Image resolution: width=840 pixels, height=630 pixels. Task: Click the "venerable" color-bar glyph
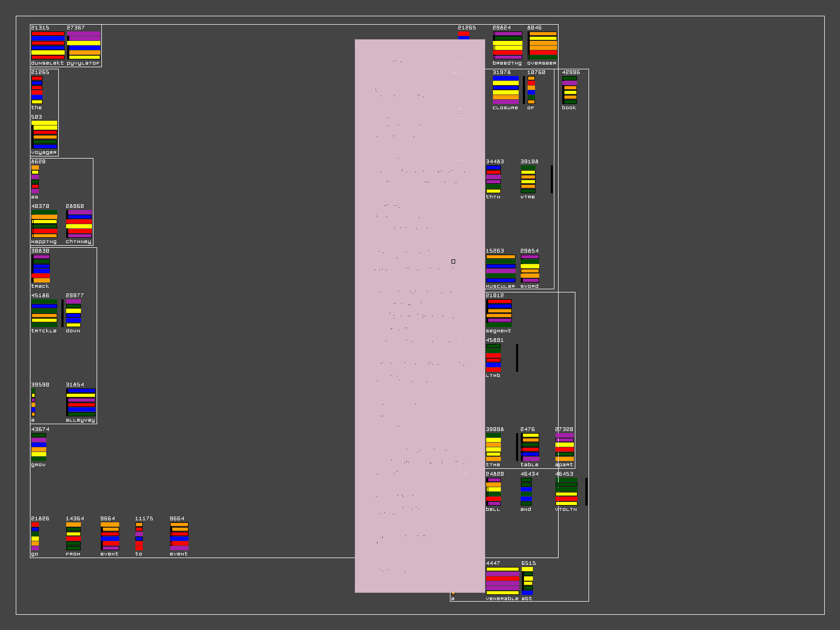click(x=502, y=581)
